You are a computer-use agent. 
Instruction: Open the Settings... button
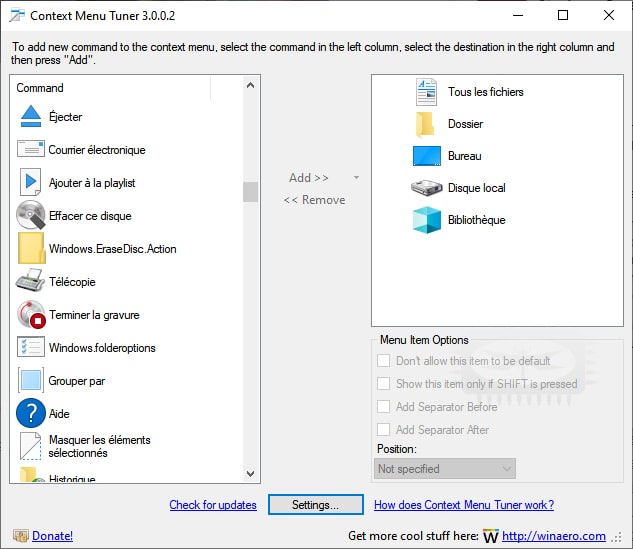316,505
